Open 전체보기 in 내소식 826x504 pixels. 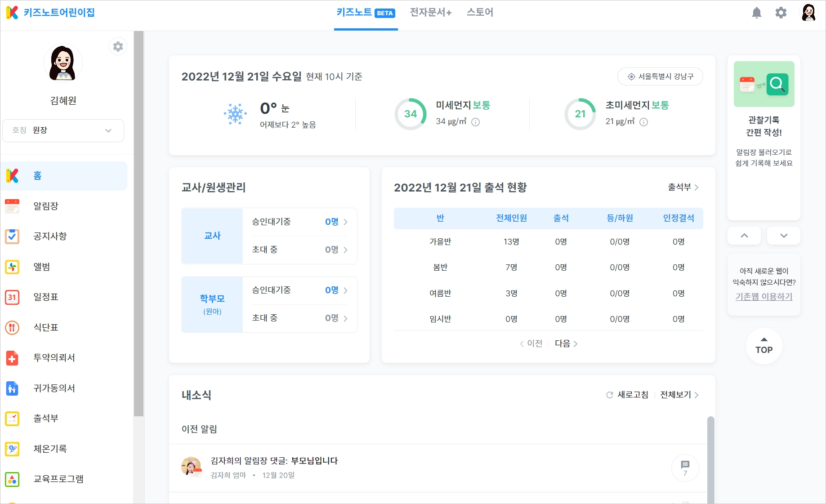tap(679, 395)
